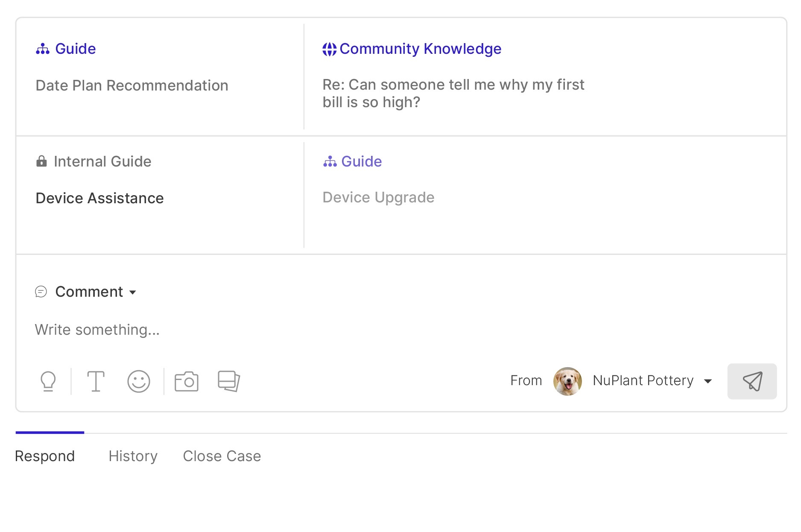801x532 pixels.
Task: Click the From label next to avatar
Action: click(526, 380)
